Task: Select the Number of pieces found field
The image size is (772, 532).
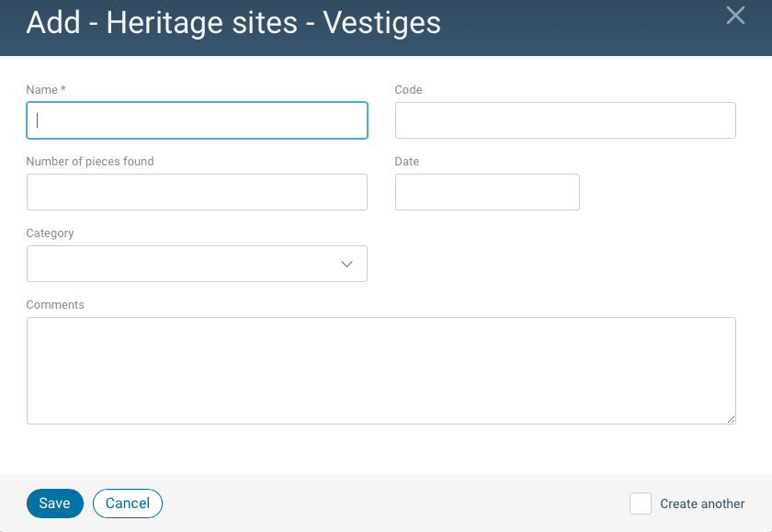Action: point(197,192)
